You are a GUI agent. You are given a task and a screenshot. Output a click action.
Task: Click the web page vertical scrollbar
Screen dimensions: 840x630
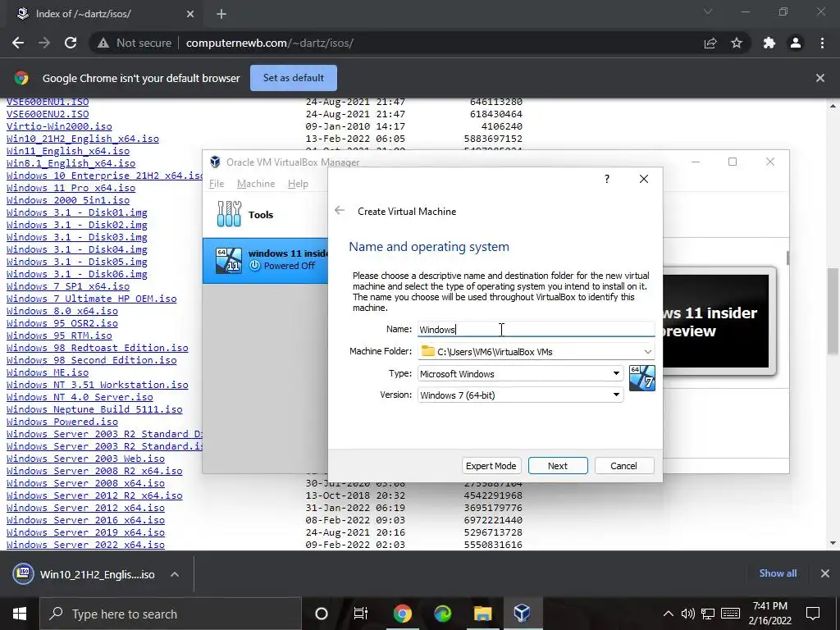click(x=833, y=311)
